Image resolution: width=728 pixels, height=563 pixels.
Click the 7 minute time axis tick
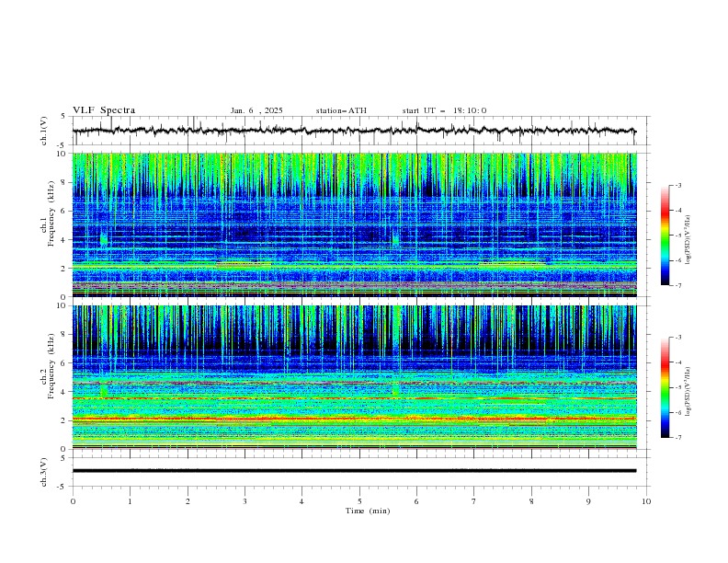[x=474, y=501]
